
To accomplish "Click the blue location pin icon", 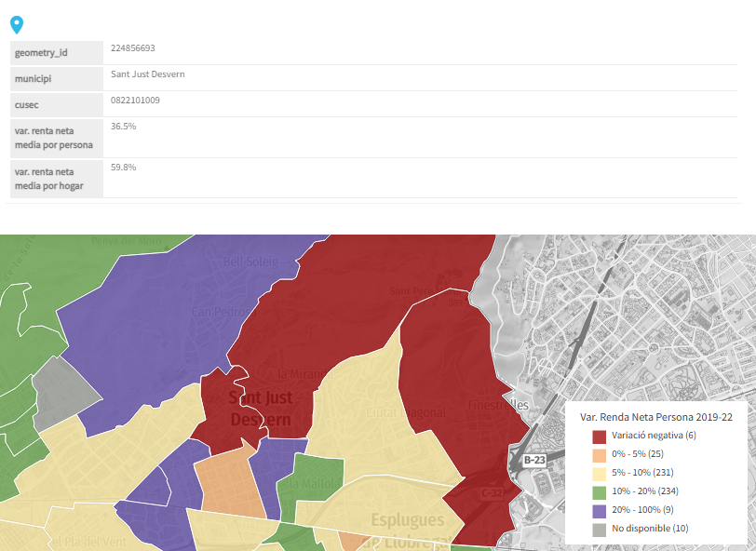I will pyautogui.click(x=17, y=25).
